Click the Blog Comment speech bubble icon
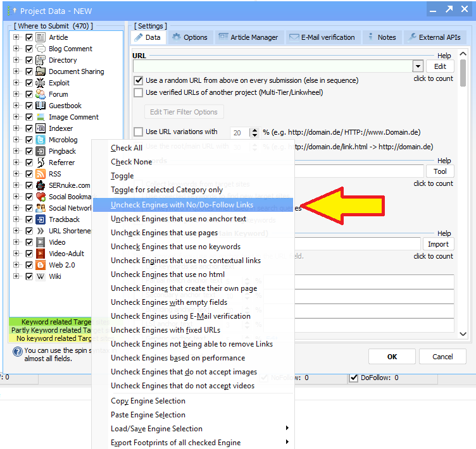This screenshot has width=476, height=449. pos(41,49)
